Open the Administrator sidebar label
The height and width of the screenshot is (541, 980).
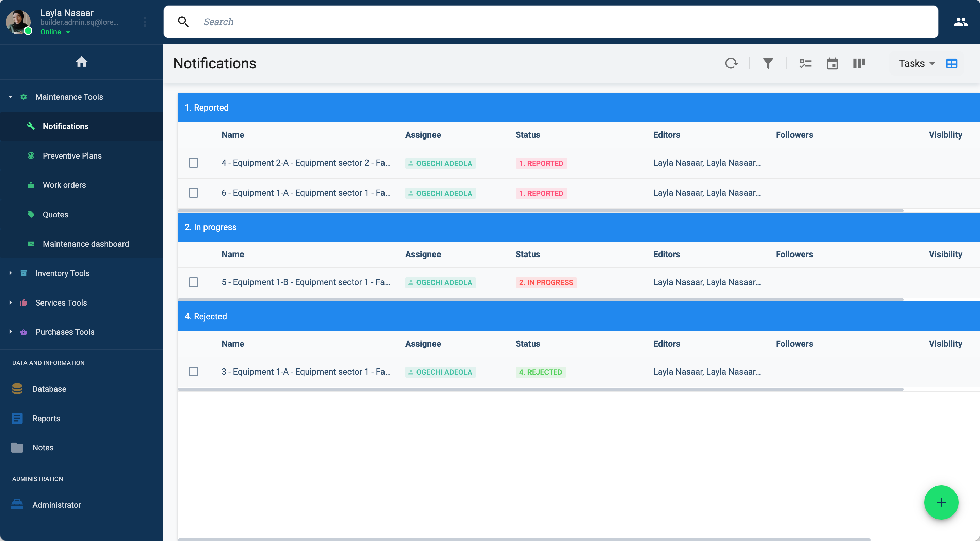point(57,505)
